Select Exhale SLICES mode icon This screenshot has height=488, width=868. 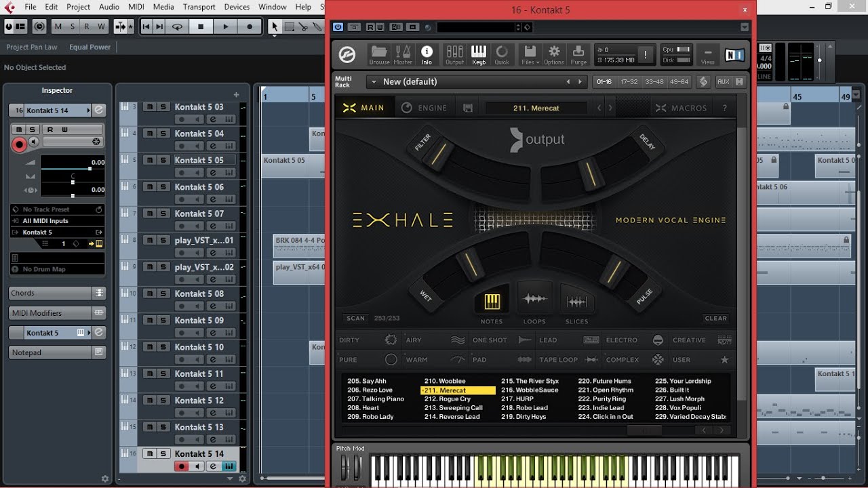point(577,302)
